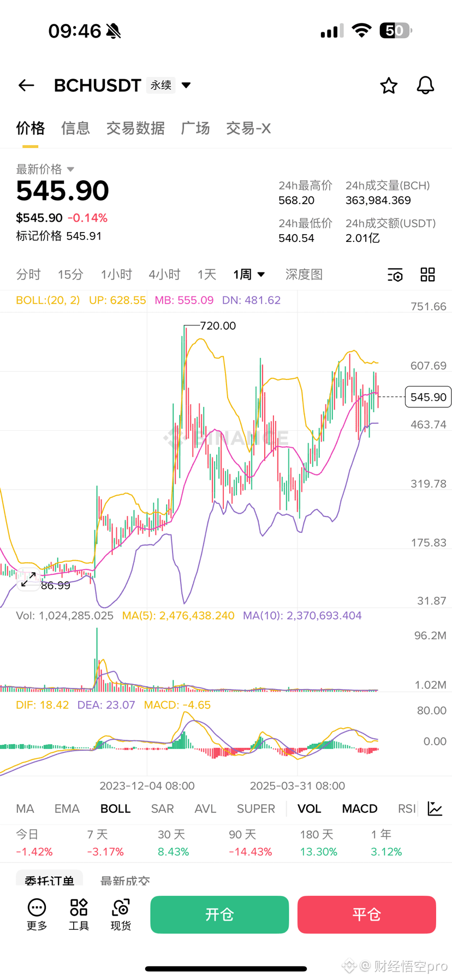
Task: Tap the 180 天 13.30% change
Action: pyautogui.click(x=319, y=843)
